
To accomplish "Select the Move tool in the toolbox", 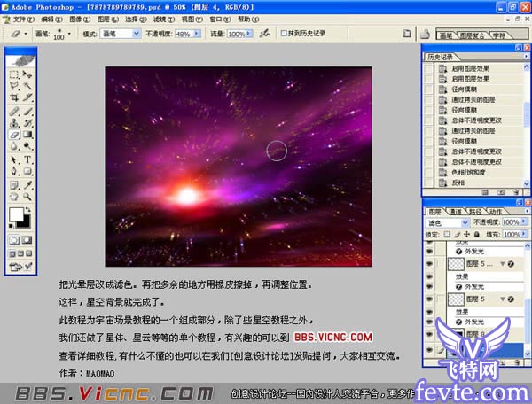I will (27, 74).
